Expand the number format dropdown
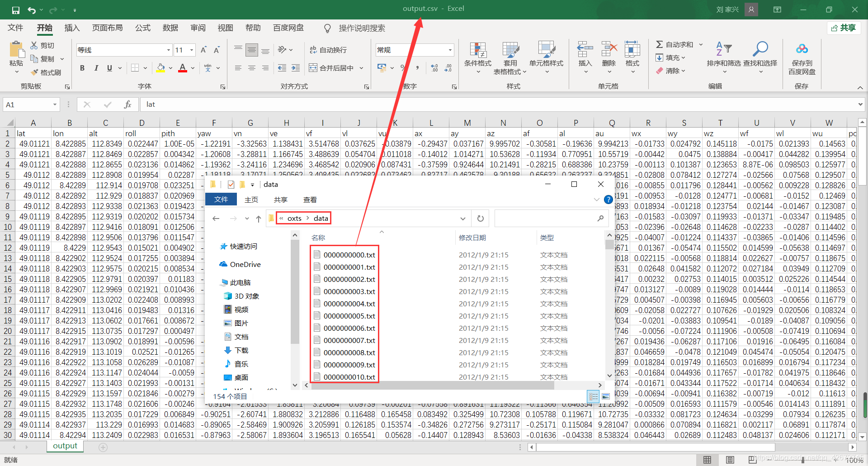 point(450,50)
